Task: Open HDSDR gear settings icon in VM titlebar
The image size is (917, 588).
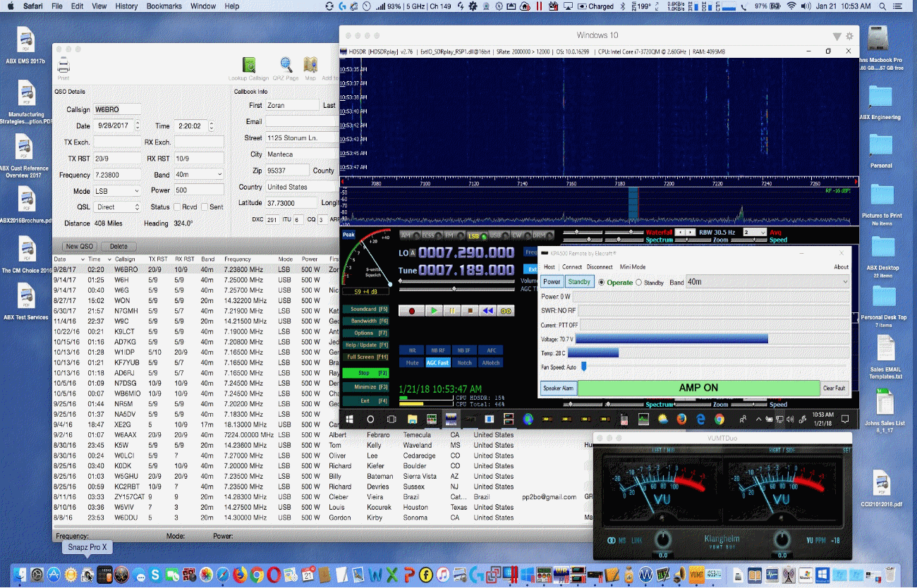Action: 849,36
